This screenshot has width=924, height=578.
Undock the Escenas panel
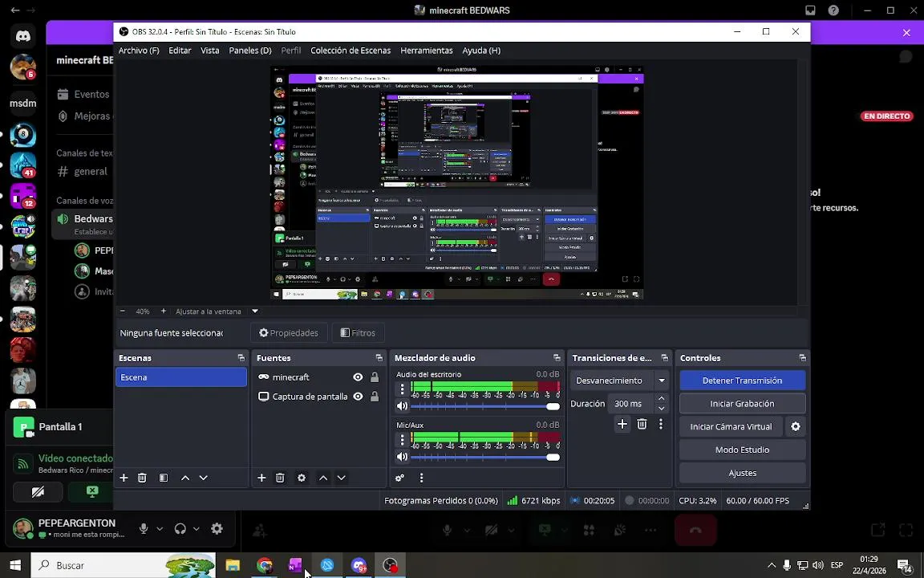(x=241, y=358)
